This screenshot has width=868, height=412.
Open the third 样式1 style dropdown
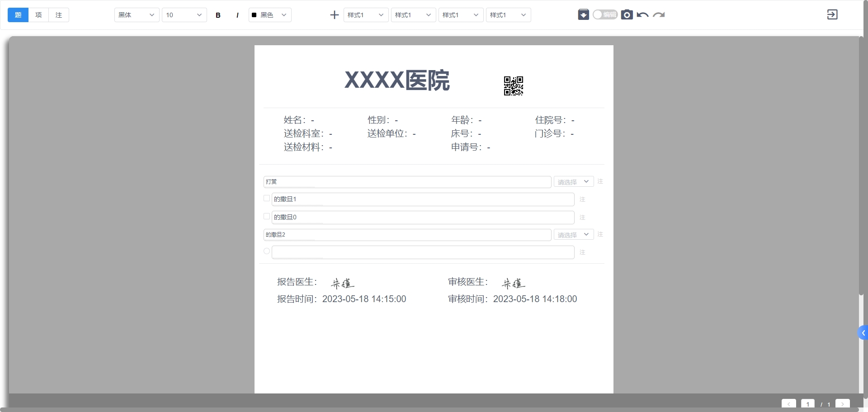point(461,15)
